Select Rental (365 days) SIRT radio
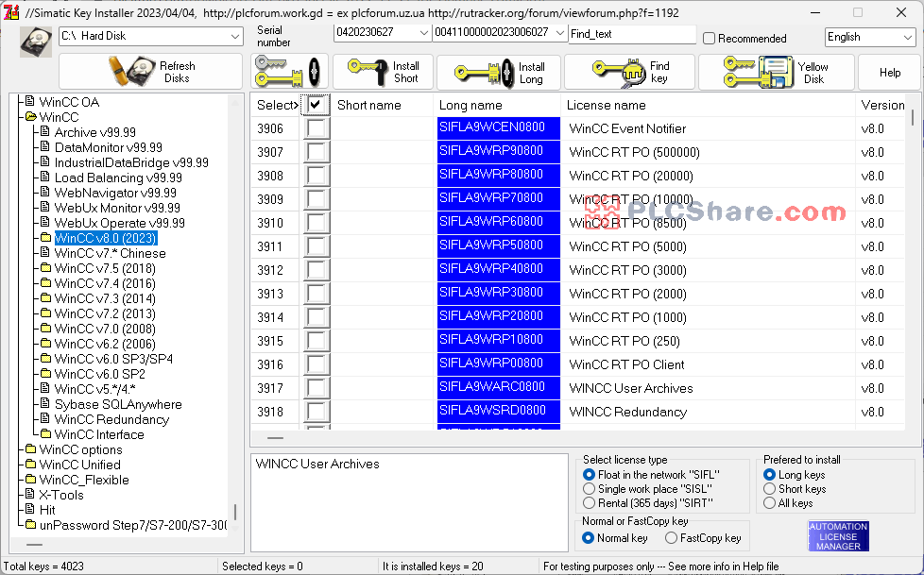 [589, 503]
